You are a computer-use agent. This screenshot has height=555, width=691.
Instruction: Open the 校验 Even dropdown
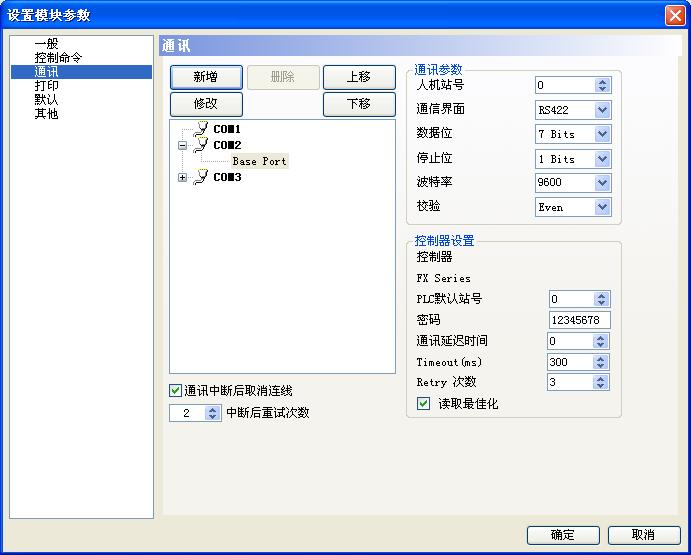602,207
